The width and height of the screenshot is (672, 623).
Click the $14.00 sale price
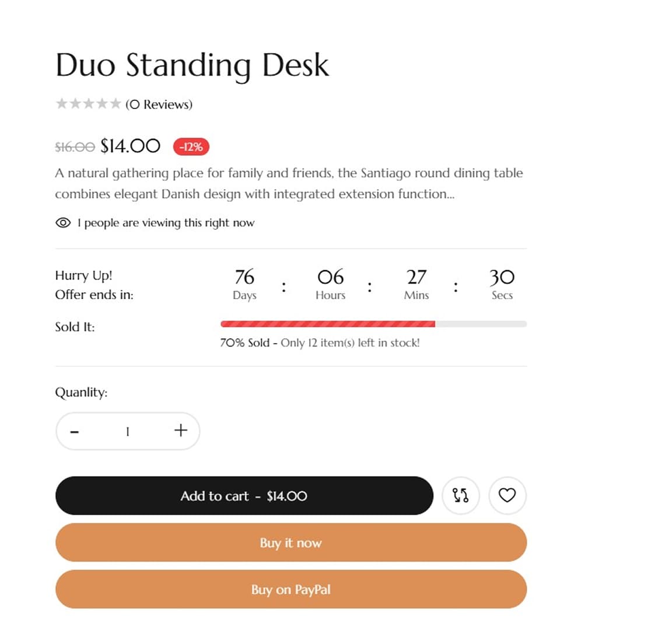[x=130, y=146]
